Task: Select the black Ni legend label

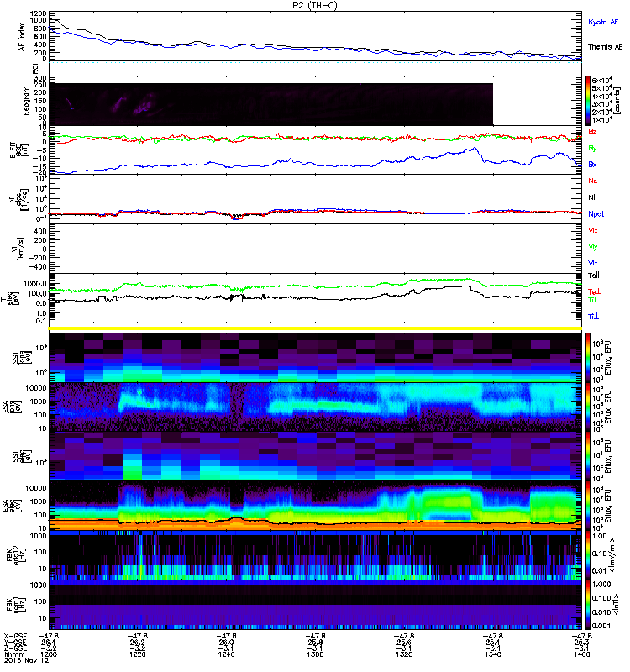Action: [x=591, y=197]
